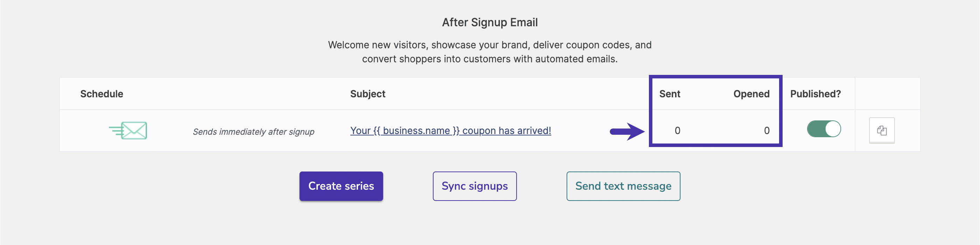Click the Schedule column header
The height and width of the screenshot is (245, 980).
(101, 94)
